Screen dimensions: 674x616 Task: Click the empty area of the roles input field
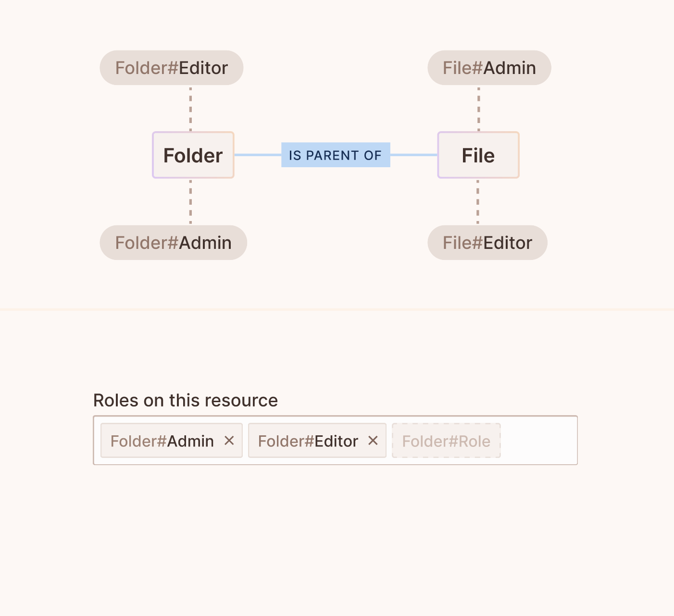point(538,440)
